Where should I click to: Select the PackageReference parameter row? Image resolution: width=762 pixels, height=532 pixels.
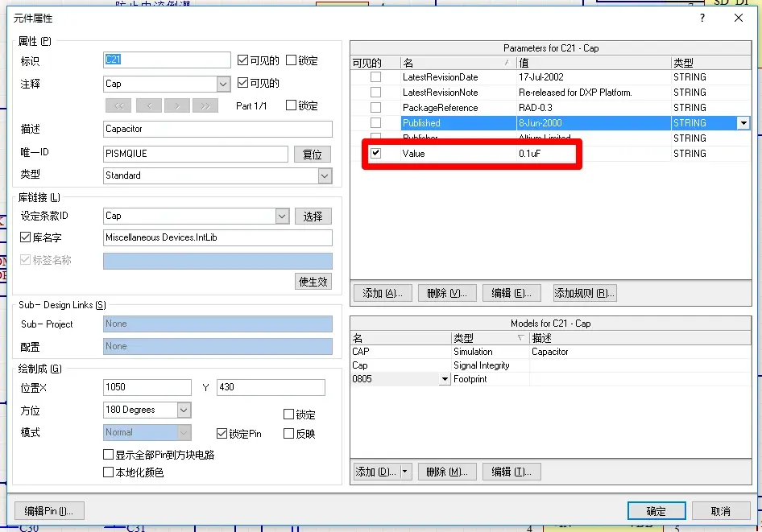coord(551,108)
